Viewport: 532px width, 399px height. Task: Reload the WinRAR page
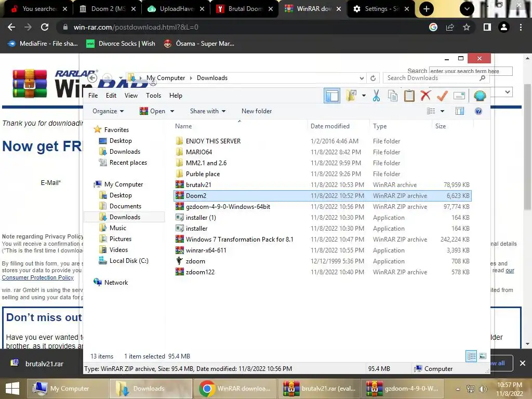45,27
